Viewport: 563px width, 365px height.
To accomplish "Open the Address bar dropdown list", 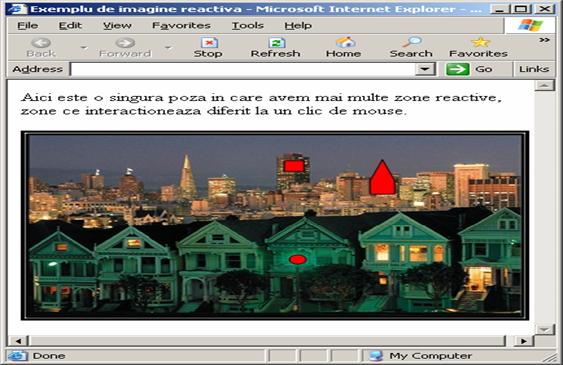I will (x=425, y=69).
